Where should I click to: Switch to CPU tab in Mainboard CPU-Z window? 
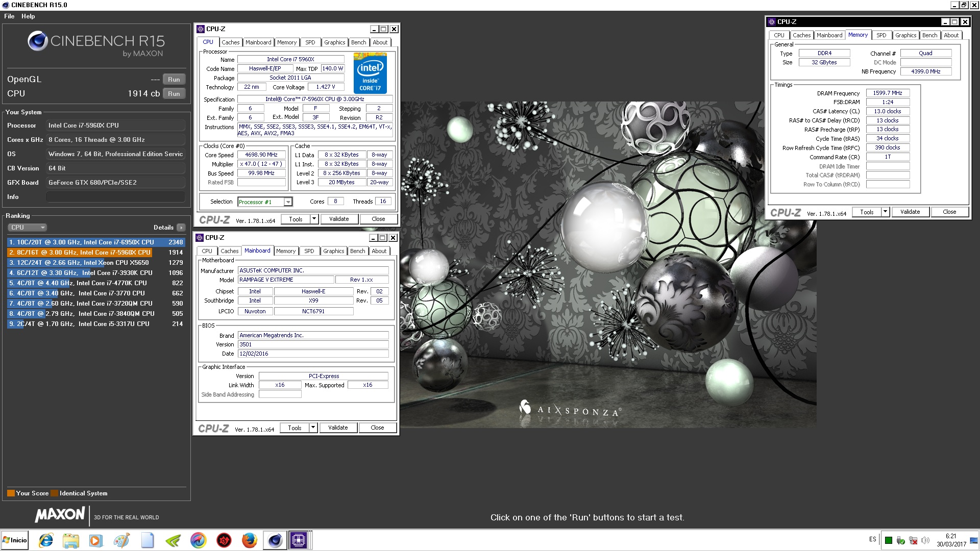coord(207,251)
